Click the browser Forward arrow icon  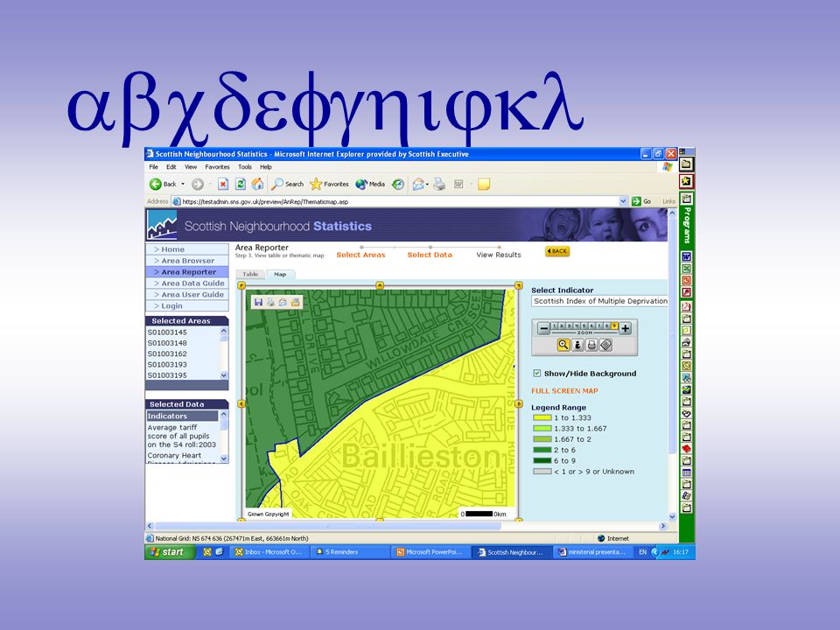(x=197, y=185)
